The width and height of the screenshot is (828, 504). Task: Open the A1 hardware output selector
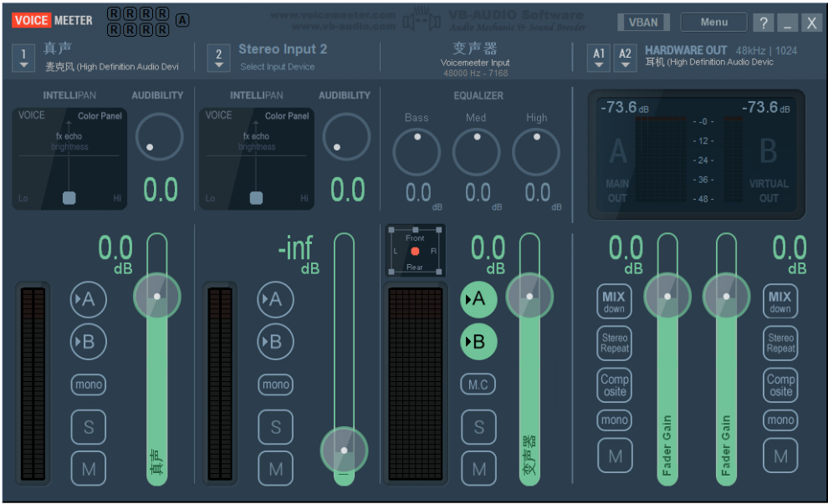click(x=598, y=58)
